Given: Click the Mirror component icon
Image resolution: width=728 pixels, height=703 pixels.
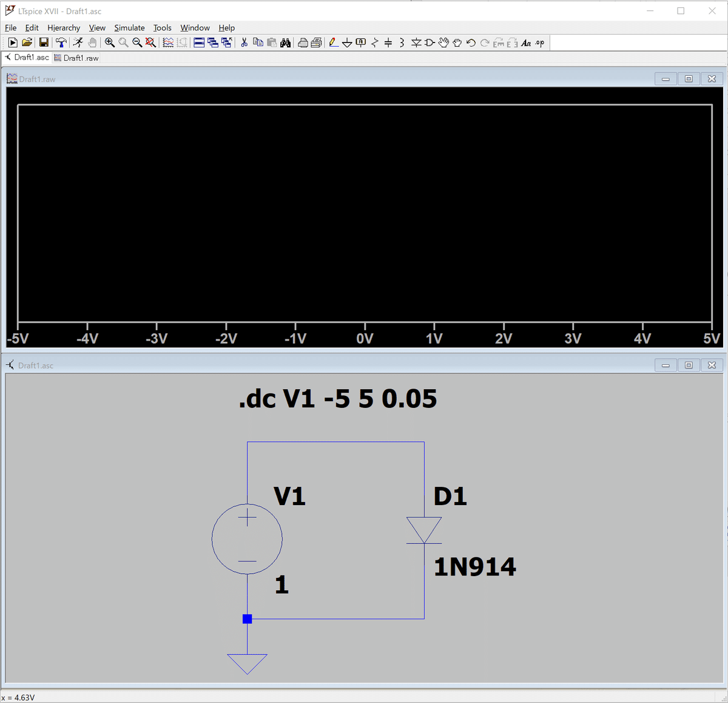Looking at the screenshot, I should tap(512, 42).
